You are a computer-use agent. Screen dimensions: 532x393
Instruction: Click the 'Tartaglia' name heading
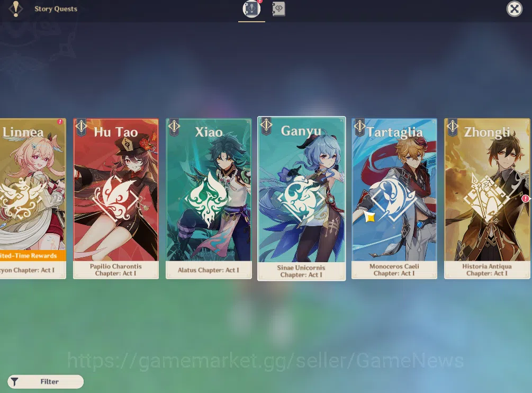pyautogui.click(x=394, y=132)
